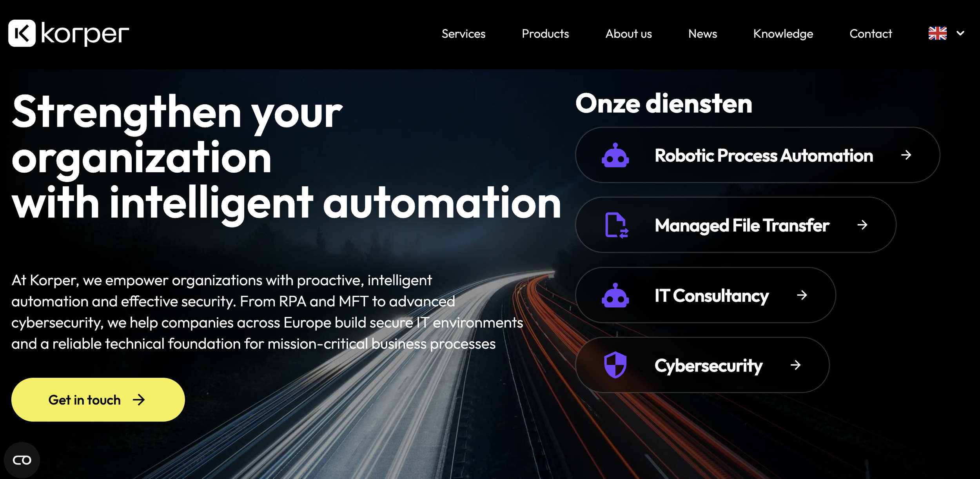Screen dimensions: 980x479
Task: Go to the About us page
Action: pyautogui.click(x=628, y=34)
